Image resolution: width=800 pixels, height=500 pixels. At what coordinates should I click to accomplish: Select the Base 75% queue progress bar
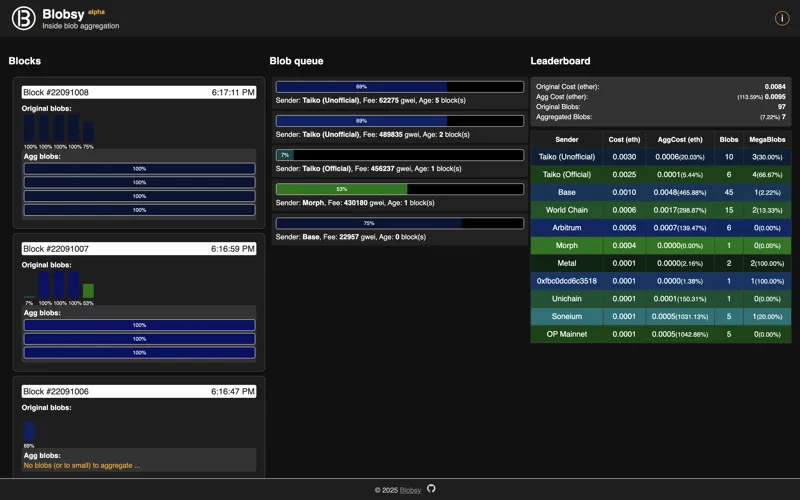point(399,223)
